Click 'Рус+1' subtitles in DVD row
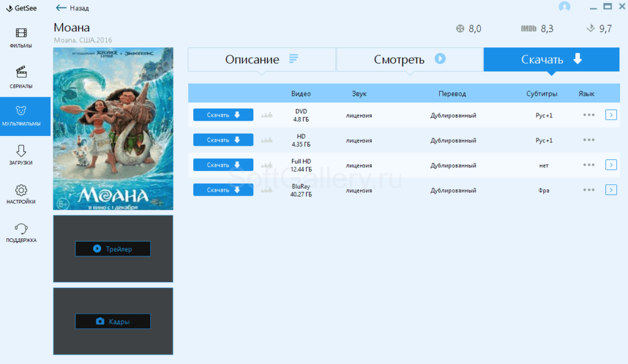The image size is (628, 364). pyautogui.click(x=544, y=116)
